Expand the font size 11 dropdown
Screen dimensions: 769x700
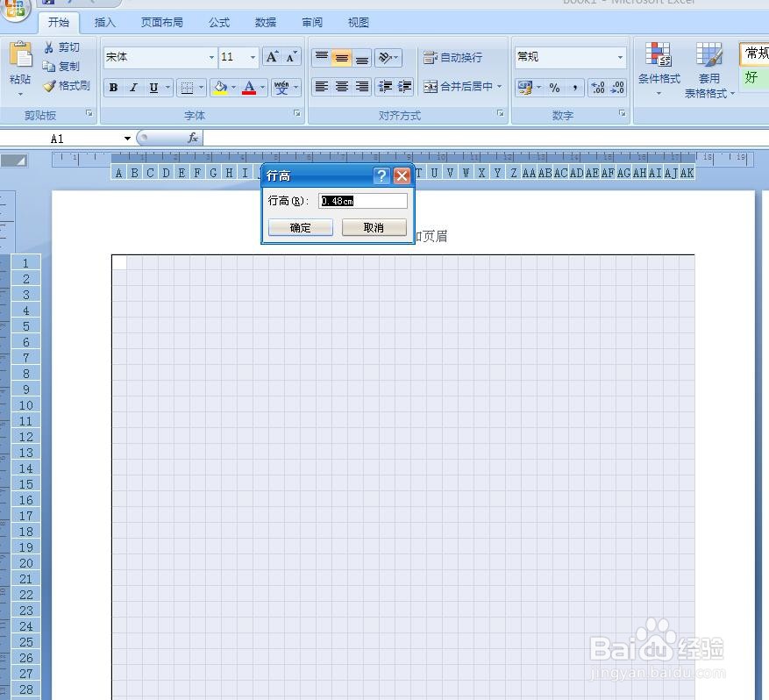(x=253, y=57)
